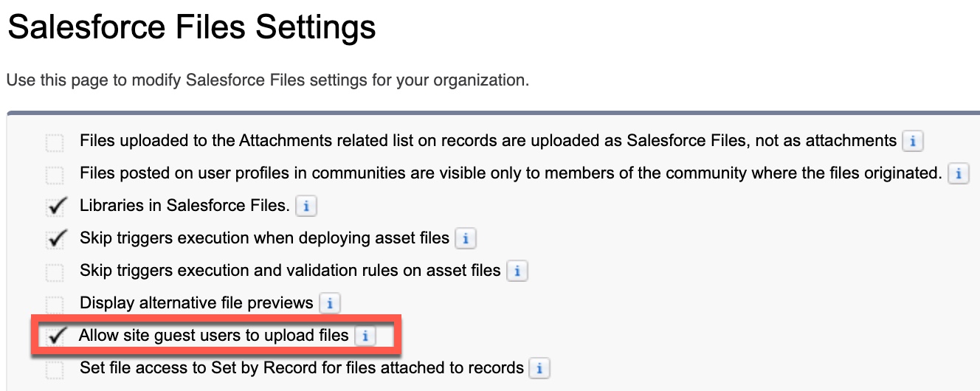Select label about Attachments related list uploads

pos(489,141)
